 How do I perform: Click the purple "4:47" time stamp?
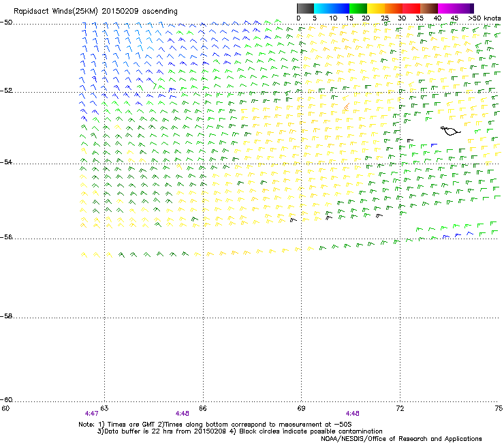coord(92,414)
